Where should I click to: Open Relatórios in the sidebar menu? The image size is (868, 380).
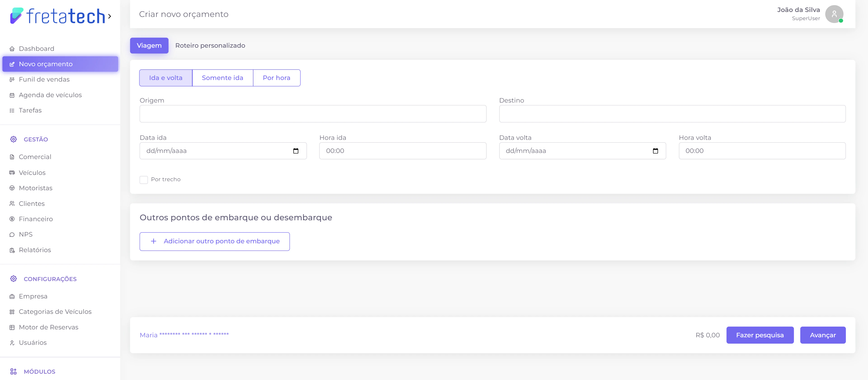coord(35,250)
